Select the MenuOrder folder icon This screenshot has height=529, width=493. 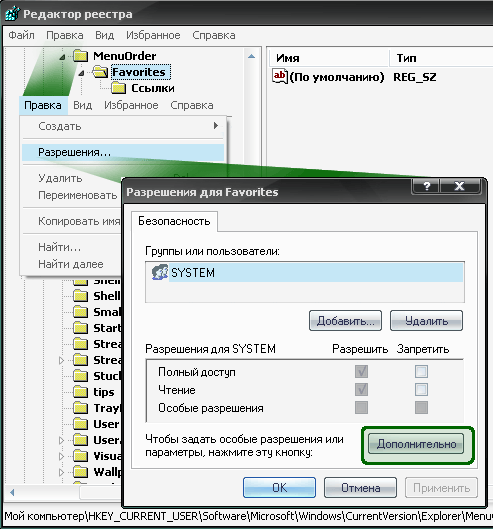coord(81,56)
